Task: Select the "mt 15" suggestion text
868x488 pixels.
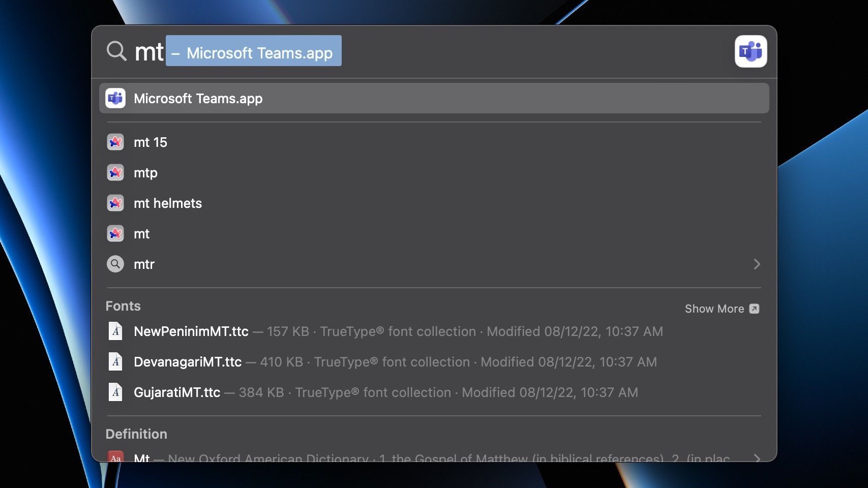Action: click(x=151, y=142)
